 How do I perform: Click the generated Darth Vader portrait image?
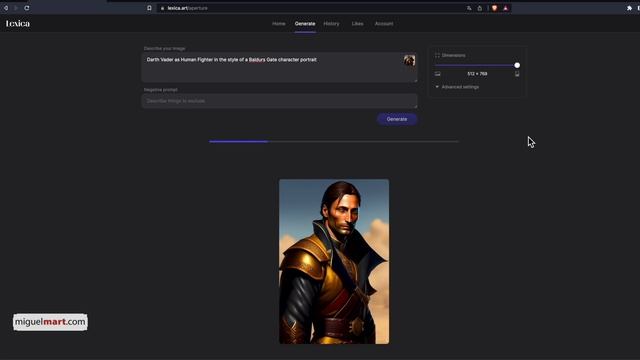pyautogui.click(x=334, y=261)
